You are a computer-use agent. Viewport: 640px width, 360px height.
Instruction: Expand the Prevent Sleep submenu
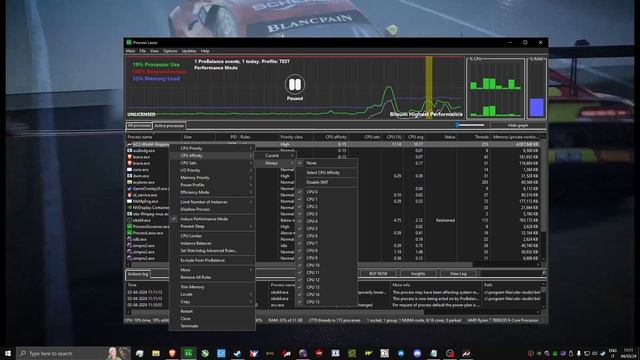point(212,226)
